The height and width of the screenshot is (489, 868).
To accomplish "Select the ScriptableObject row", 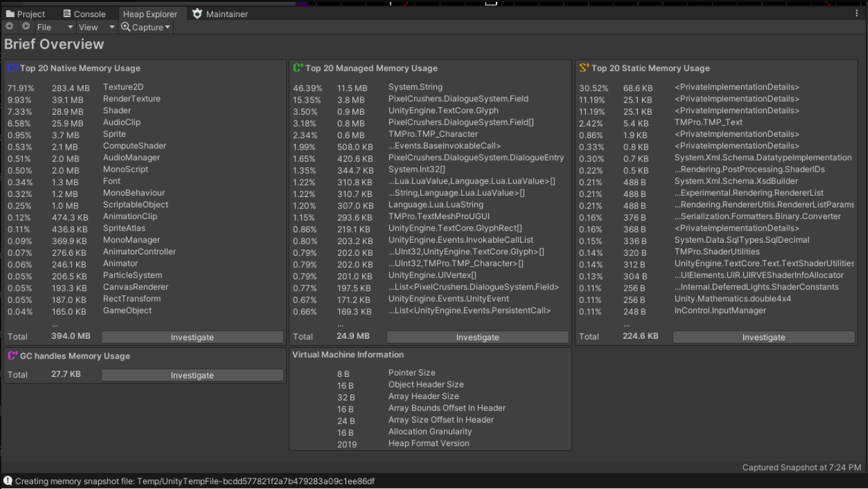I will pos(145,205).
